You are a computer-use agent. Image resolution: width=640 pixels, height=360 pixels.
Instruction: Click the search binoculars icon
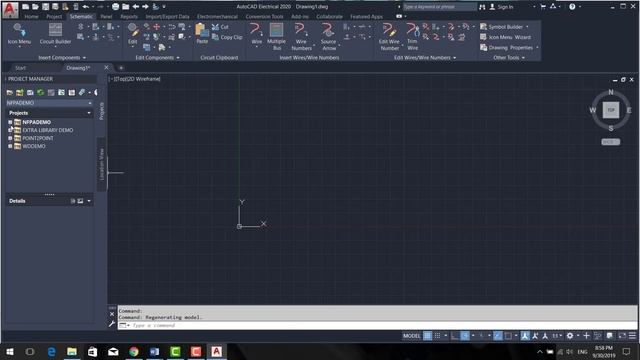click(482, 7)
